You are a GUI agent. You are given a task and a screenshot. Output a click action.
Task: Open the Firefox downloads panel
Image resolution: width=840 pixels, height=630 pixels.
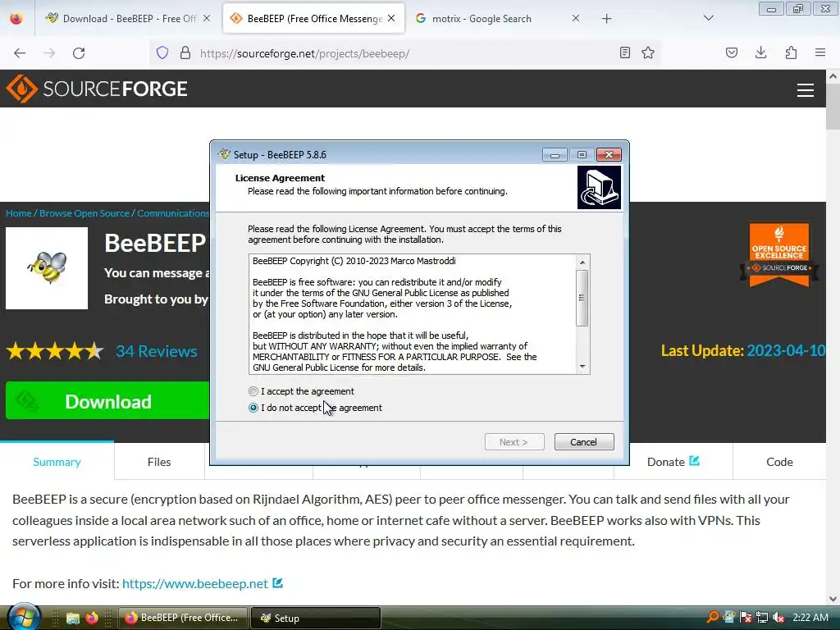tap(761, 52)
